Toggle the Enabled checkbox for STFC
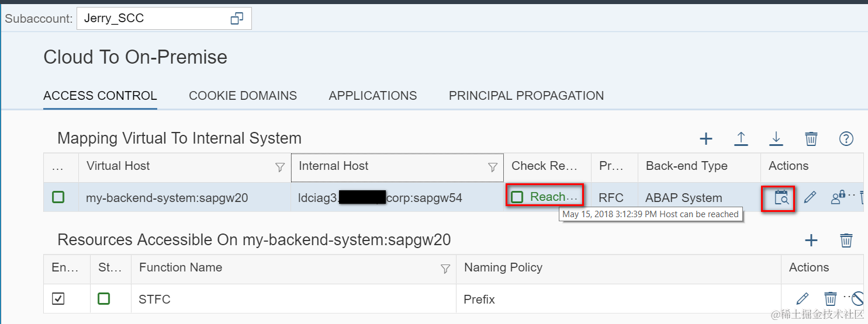The width and height of the screenshot is (868, 324). point(58,299)
